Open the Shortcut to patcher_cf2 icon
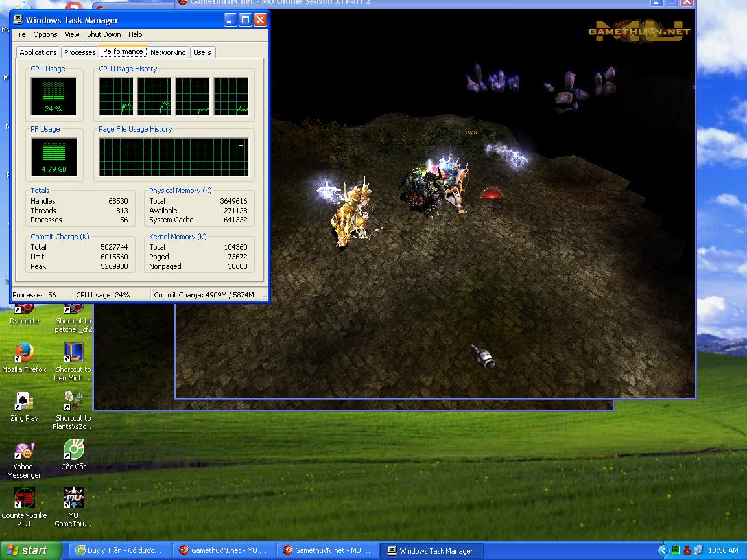The width and height of the screenshot is (747, 560). click(73, 318)
